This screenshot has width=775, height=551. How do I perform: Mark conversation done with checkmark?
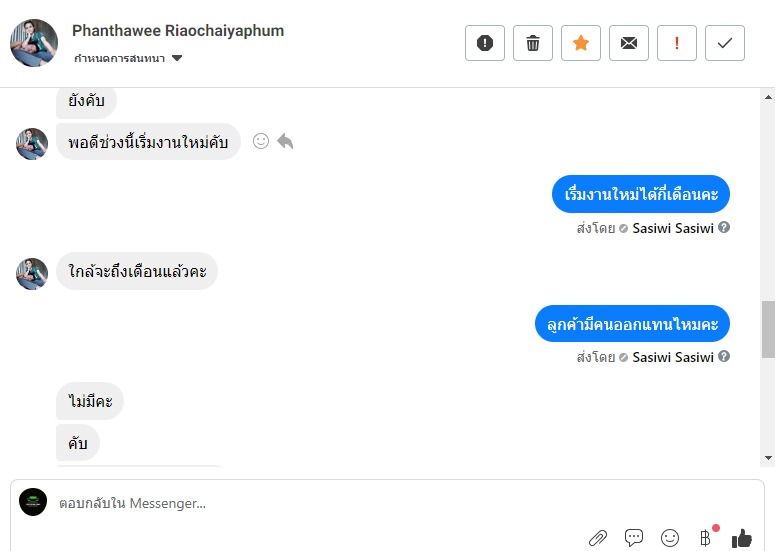point(725,43)
